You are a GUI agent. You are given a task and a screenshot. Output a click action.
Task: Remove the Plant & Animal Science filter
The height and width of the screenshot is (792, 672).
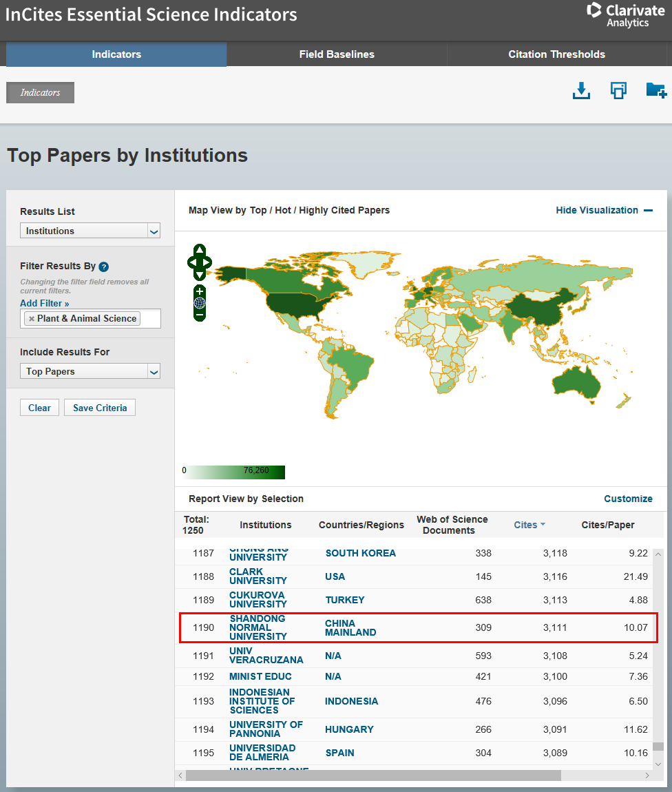coord(31,319)
